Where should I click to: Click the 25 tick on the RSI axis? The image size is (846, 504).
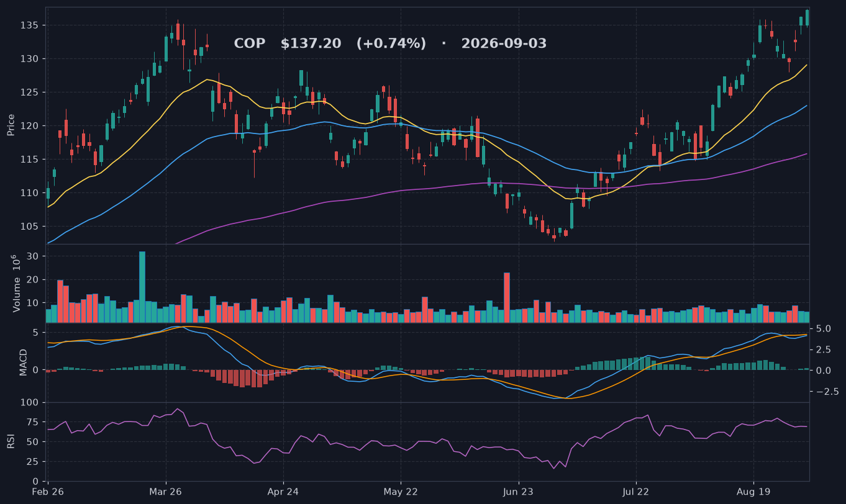click(34, 462)
